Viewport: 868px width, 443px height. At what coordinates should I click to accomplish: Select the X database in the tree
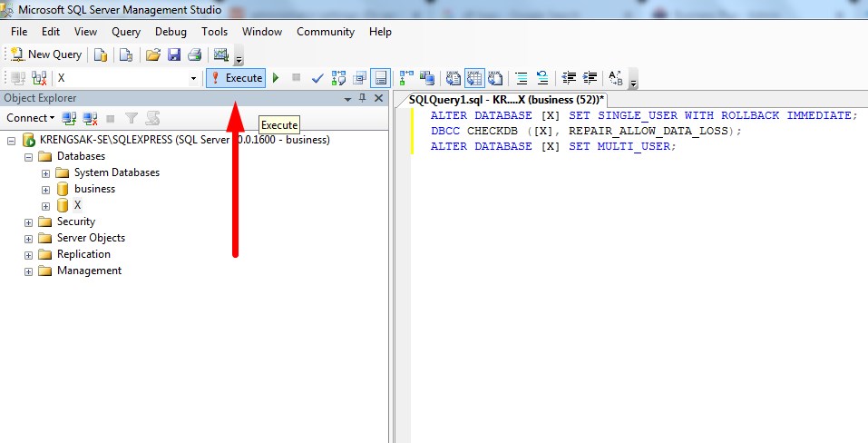[77, 205]
